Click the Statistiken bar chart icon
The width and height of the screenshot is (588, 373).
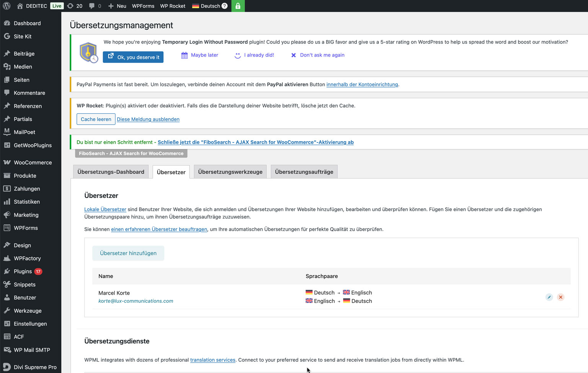[7, 202]
